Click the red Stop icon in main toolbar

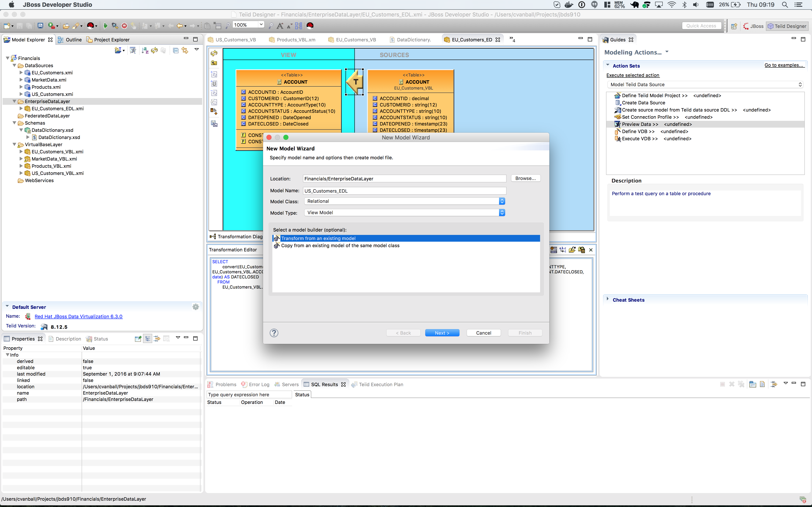[x=125, y=26]
